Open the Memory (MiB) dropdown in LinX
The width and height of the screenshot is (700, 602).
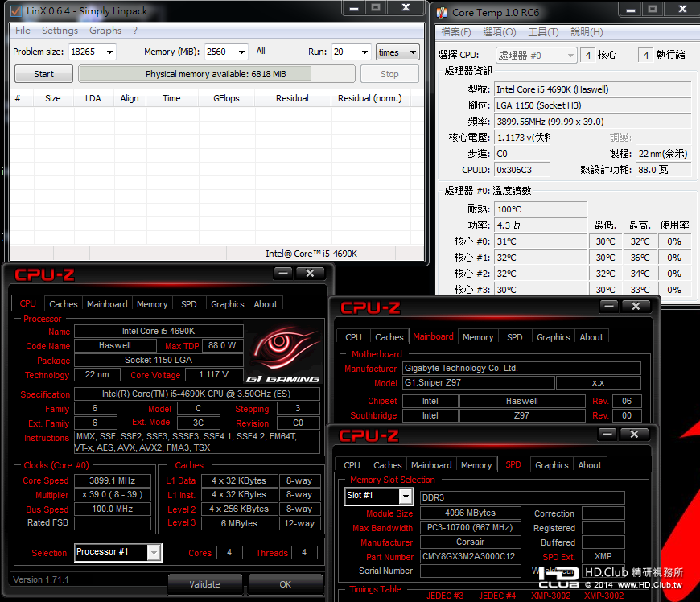[x=241, y=52]
